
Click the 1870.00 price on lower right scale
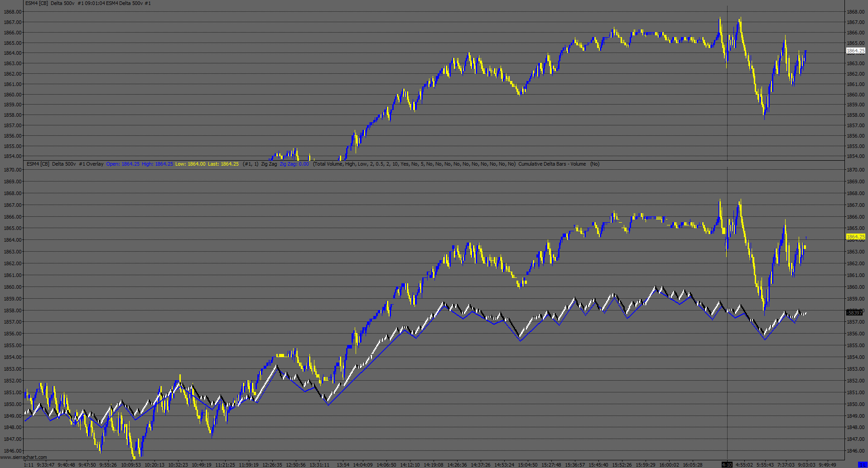pyautogui.click(x=855, y=170)
